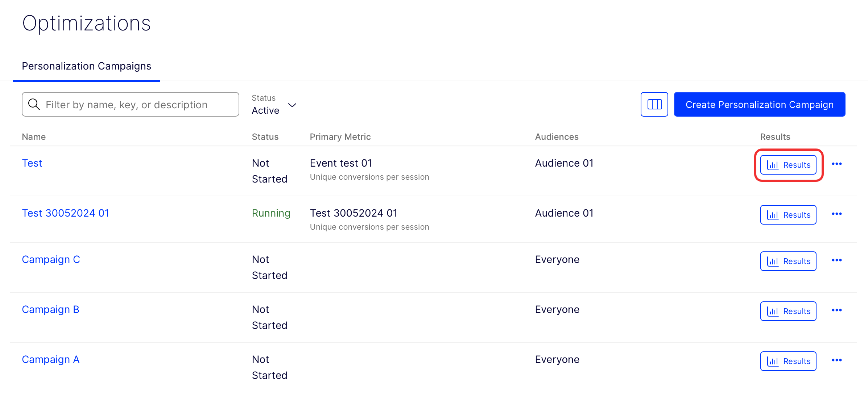This screenshot has height=418, width=868.
Task: Expand the Status Active filter dropdown
Action: click(x=274, y=105)
